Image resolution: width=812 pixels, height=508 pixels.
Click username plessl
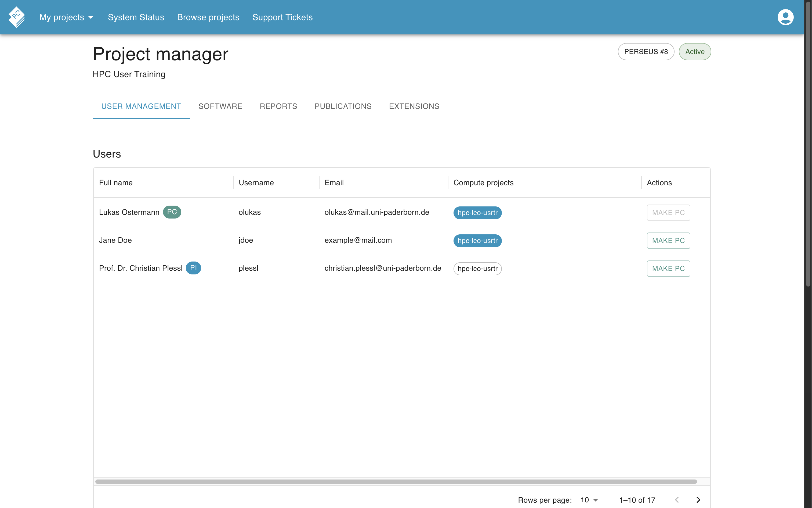point(248,268)
